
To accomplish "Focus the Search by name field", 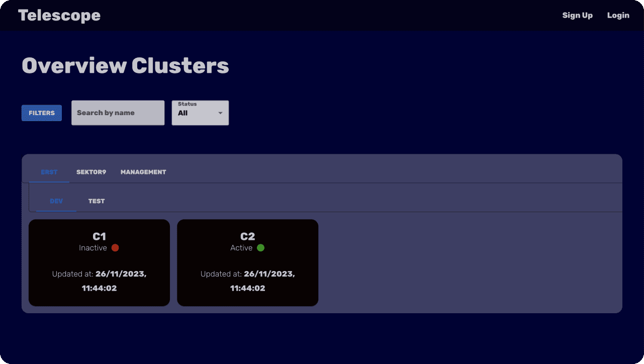I will coord(118,113).
